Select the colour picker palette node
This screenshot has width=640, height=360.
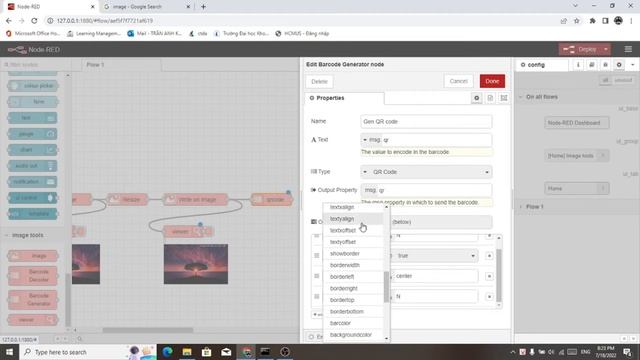point(33,86)
